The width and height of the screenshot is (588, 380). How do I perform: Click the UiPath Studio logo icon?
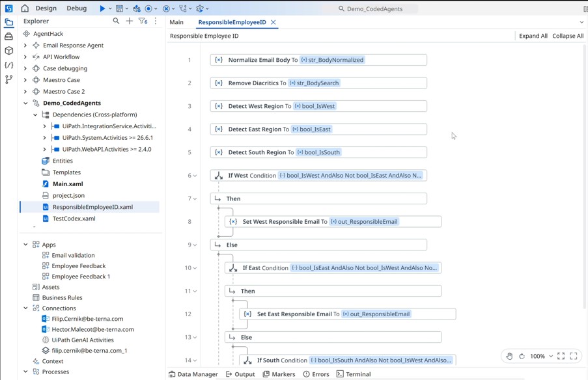click(x=8, y=8)
